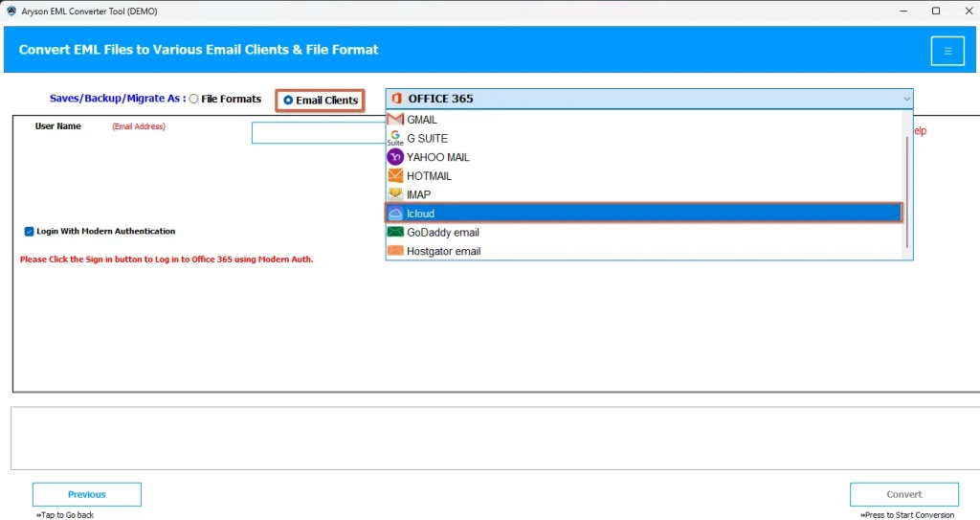
Task: Select the Email Clients radio button
Action: click(288, 100)
